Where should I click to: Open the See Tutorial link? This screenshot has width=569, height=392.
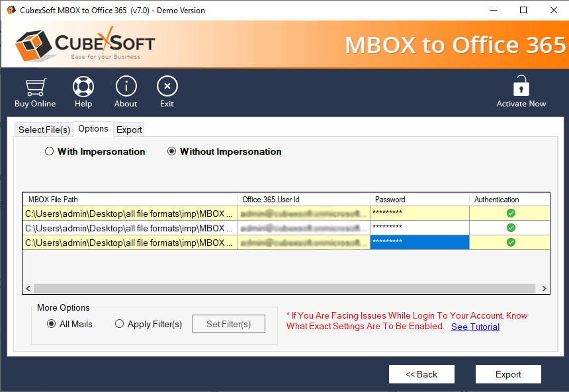tap(475, 327)
